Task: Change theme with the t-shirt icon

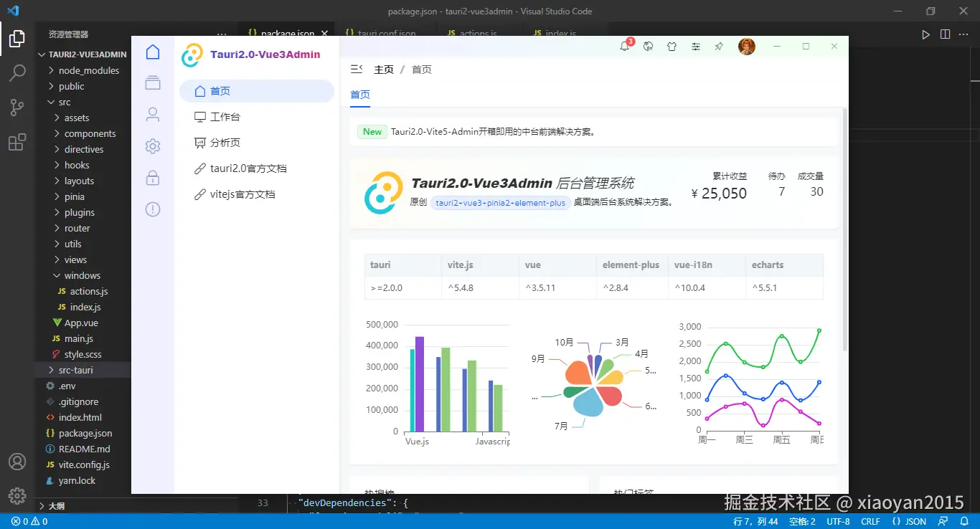Action: tap(672, 46)
